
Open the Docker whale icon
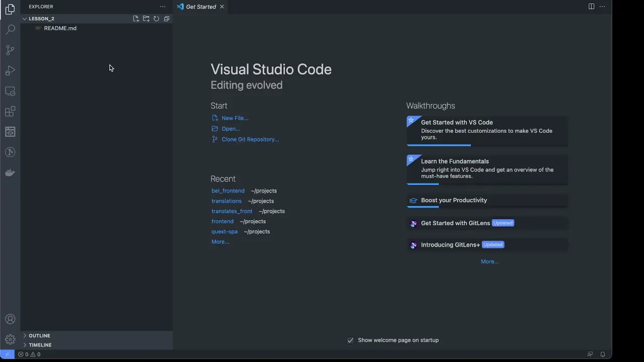point(10,172)
